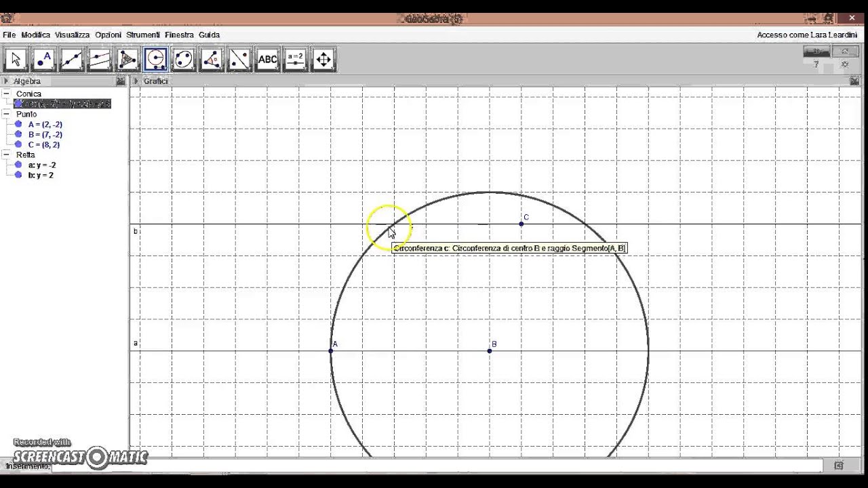This screenshot has height=488, width=868.
Task: Toggle visibility of point B = (7, -2)
Action: [x=18, y=135]
